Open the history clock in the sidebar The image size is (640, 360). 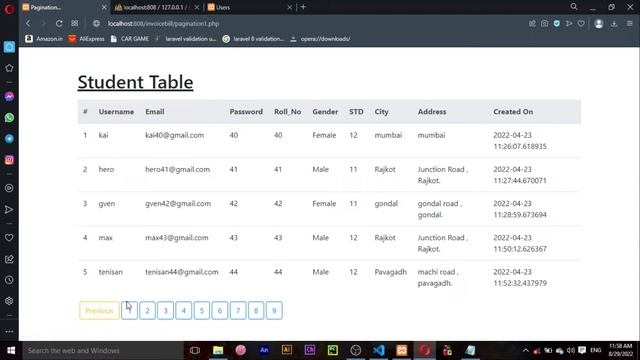[x=9, y=280]
